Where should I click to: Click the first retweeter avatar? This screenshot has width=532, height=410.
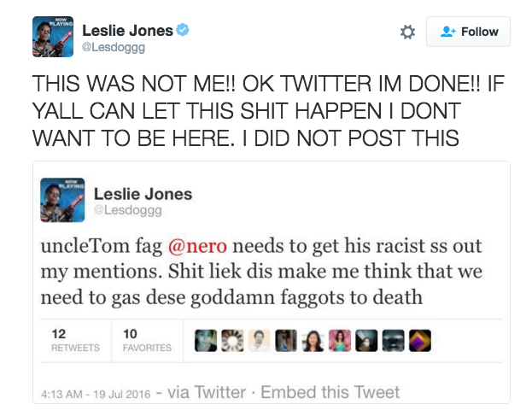206,341
